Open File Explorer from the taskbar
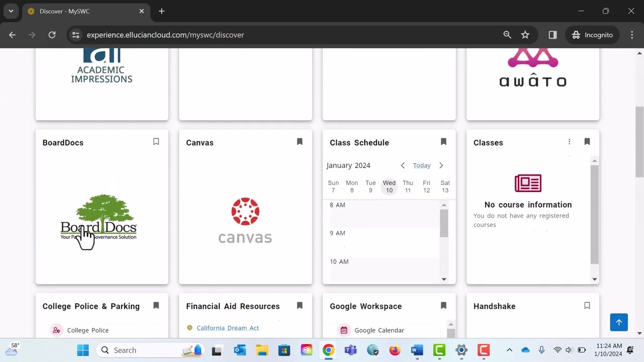 pyautogui.click(x=262, y=350)
